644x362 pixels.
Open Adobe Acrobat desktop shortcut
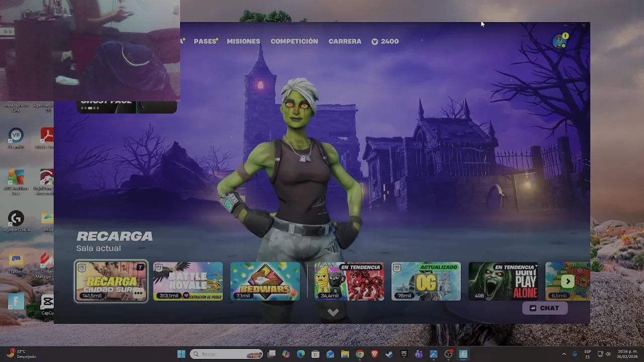point(47,138)
